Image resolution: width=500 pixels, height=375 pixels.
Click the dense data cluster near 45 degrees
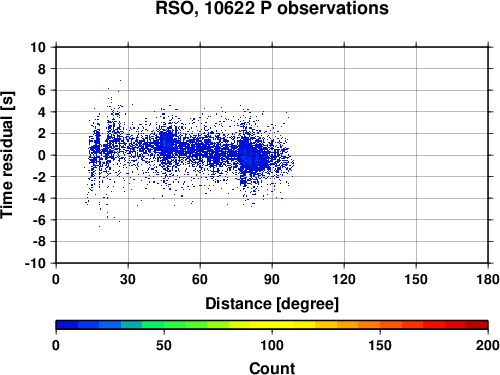coord(166,144)
